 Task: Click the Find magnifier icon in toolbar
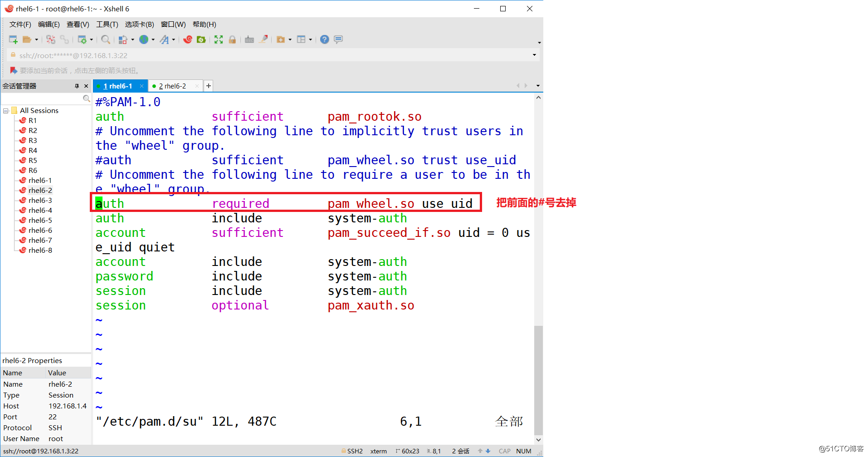(x=106, y=39)
